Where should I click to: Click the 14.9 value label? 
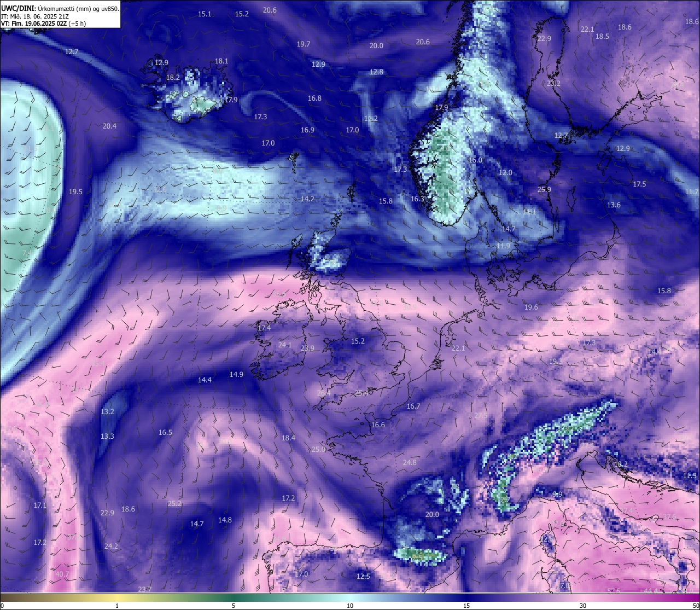236,374
